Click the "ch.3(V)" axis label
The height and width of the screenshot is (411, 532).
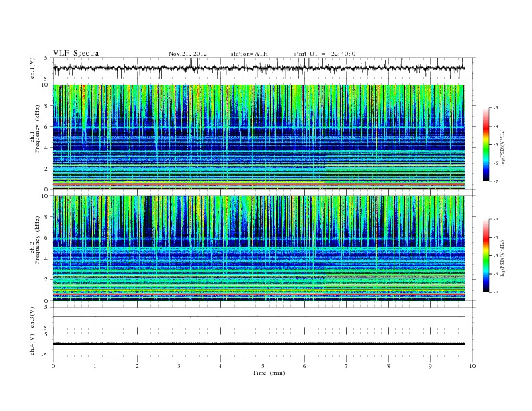[x=32, y=318]
